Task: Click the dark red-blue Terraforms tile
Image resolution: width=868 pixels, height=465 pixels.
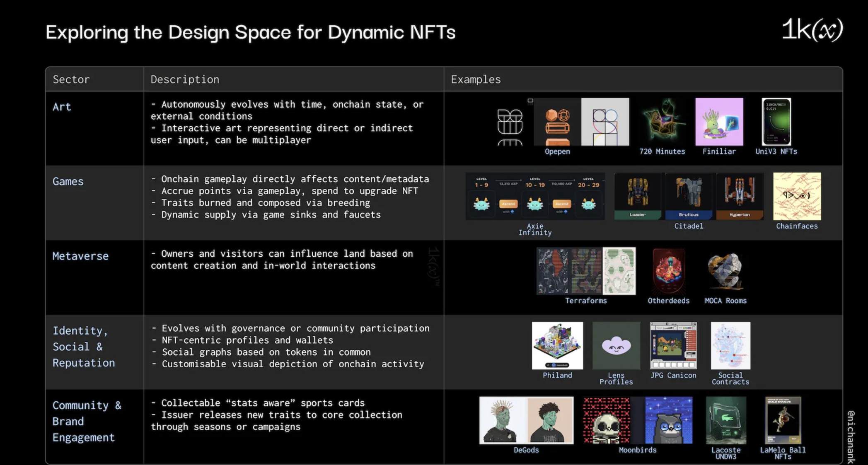Action: tap(553, 271)
